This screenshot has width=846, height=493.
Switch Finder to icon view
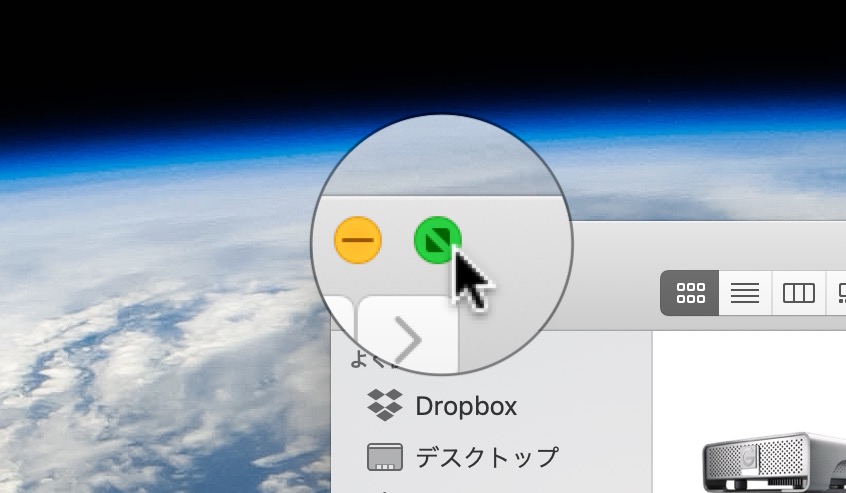pos(690,293)
